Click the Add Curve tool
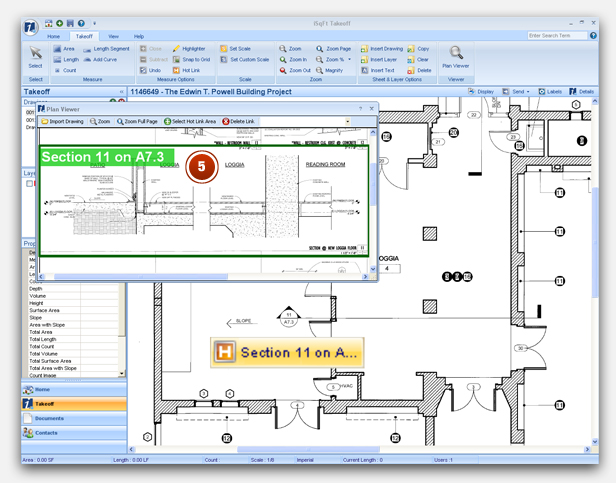This screenshot has width=616, height=483. 100,59
